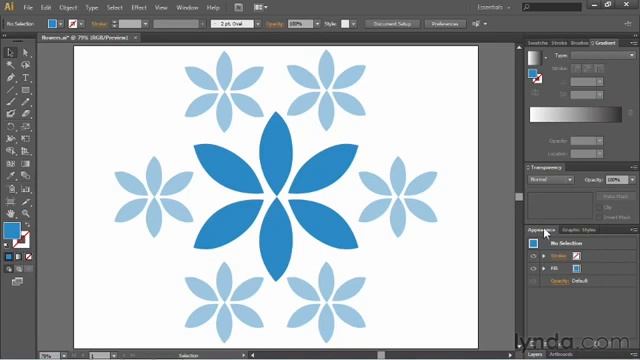Select the Symbol Sprayer tool
The width and height of the screenshot is (640, 360).
click(x=11, y=189)
